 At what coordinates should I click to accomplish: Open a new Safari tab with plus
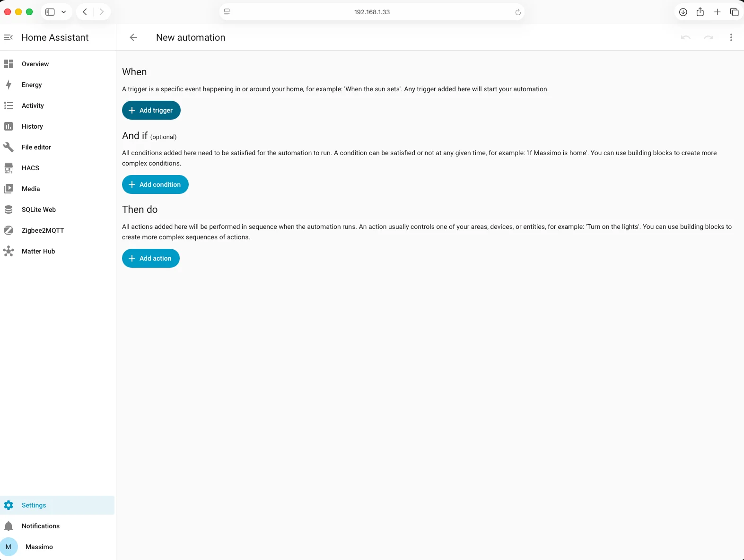718,12
